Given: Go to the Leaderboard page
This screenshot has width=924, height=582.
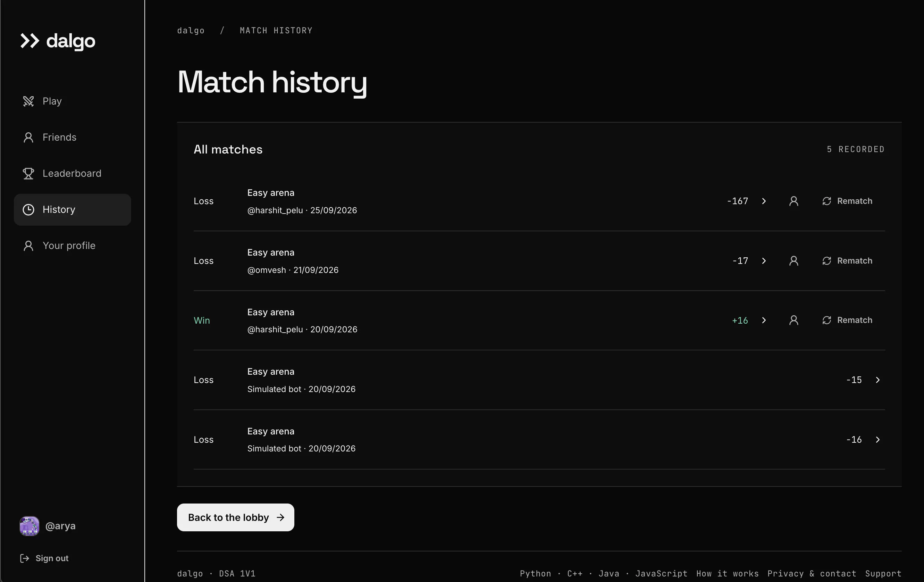Looking at the screenshot, I should [x=73, y=173].
